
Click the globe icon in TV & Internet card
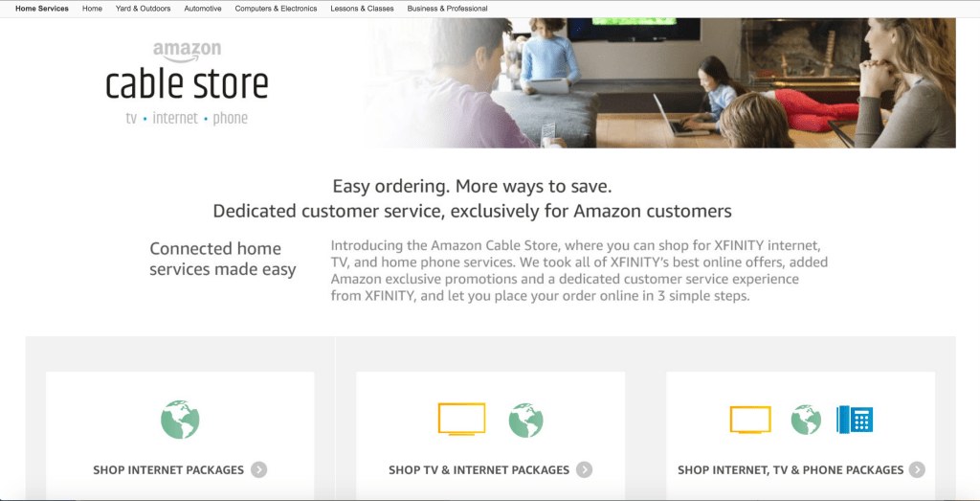coord(525,420)
